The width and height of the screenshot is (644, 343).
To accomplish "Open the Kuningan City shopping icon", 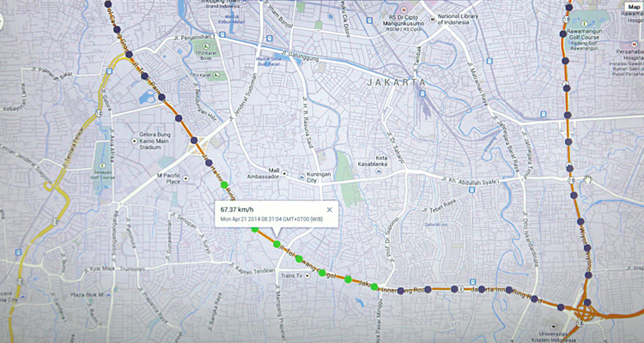I will [x=302, y=177].
